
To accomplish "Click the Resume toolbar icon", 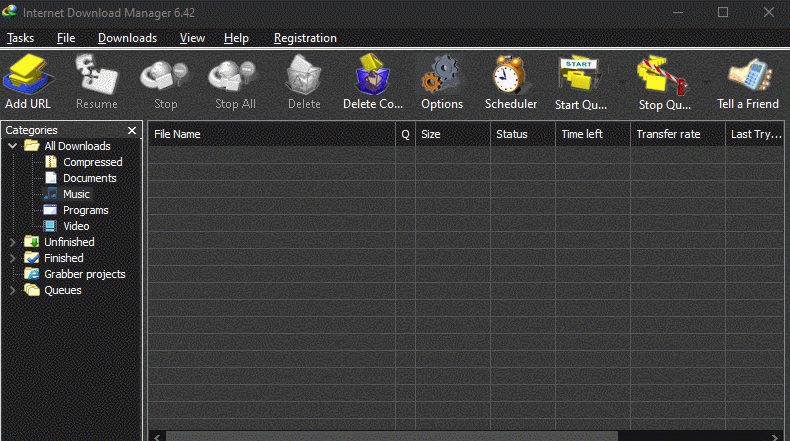I will tap(96, 74).
